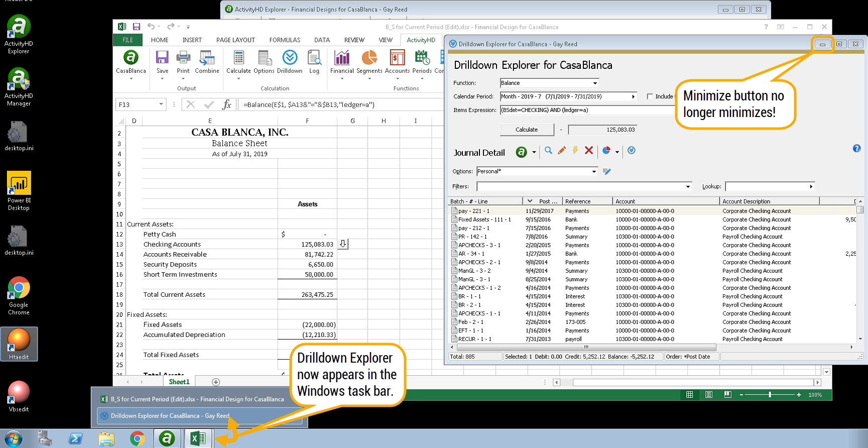Screen dimensions: 868x448
Task: Click the blue help question mark icon
Action: click(x=856, y=148)
